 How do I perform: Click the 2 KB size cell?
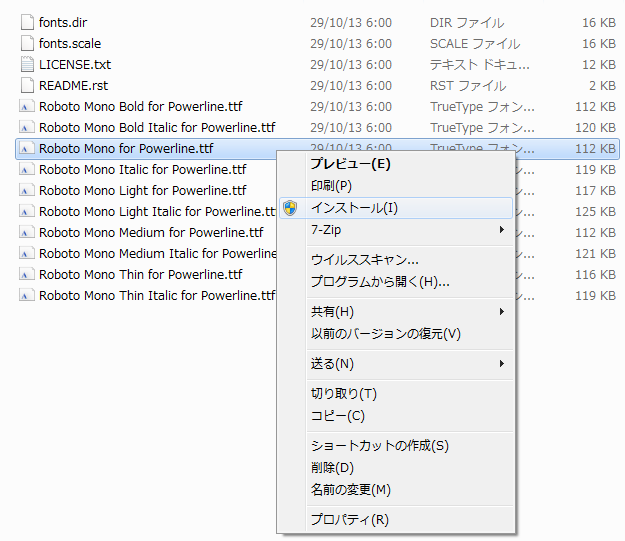point(603,86)
